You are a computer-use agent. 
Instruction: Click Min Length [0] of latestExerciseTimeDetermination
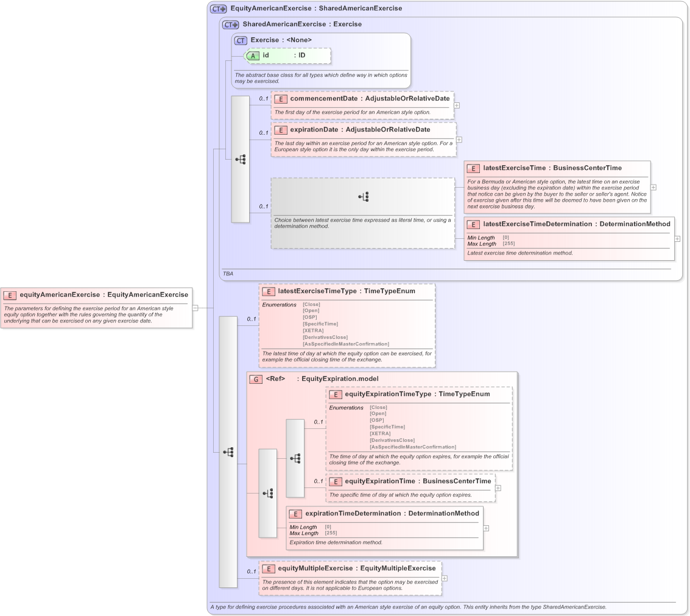coord(488,238)
